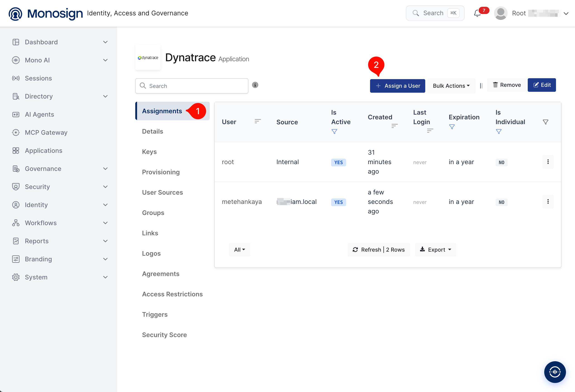Open the Bulk Actions dropdown

pyautogui.click(x=451, y=86)
